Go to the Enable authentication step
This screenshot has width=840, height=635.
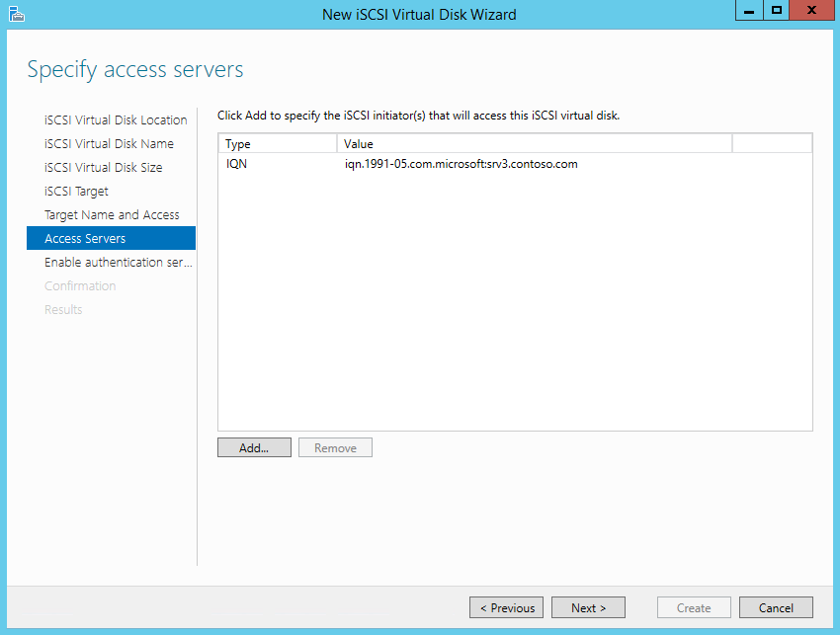pos(118,263)
